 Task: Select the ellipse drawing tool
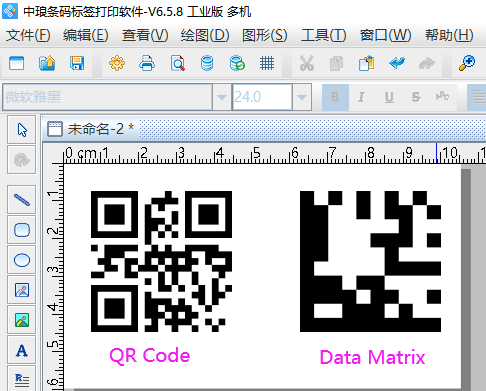coord(22,260)
